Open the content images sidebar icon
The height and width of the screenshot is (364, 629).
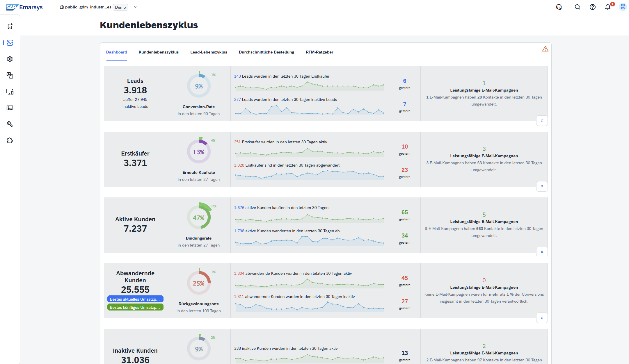pos(10,75)
